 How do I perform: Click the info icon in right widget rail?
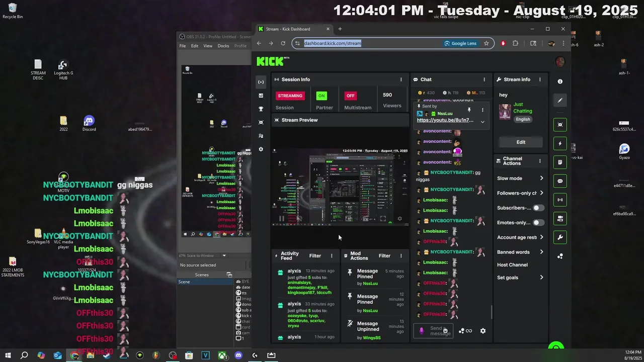click(560, 81)
